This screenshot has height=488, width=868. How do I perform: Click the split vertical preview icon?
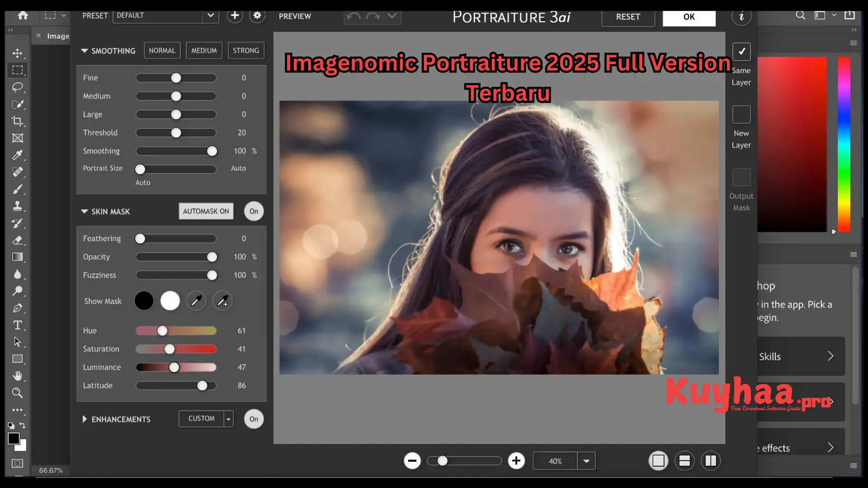[710, 461]
